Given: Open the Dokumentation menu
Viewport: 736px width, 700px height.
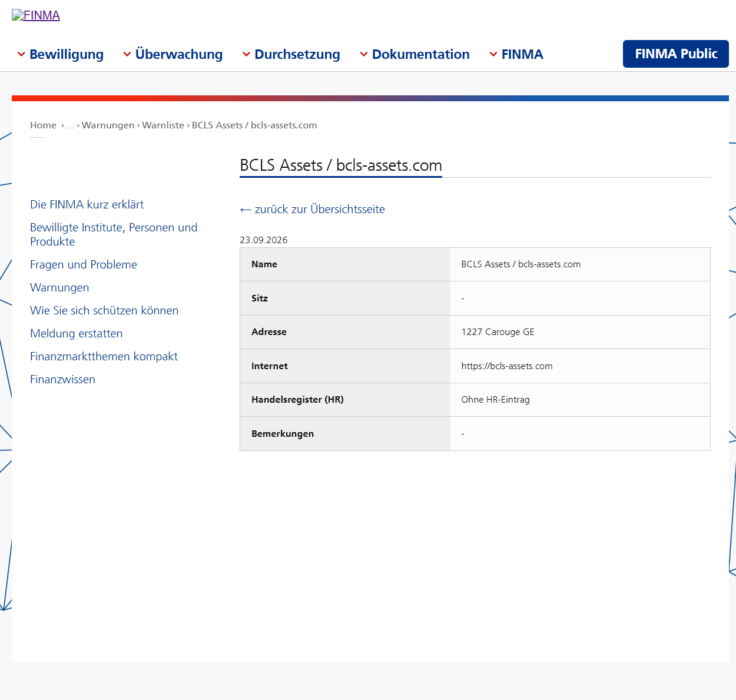Looking at the screenshot, I should coord(415,54).
